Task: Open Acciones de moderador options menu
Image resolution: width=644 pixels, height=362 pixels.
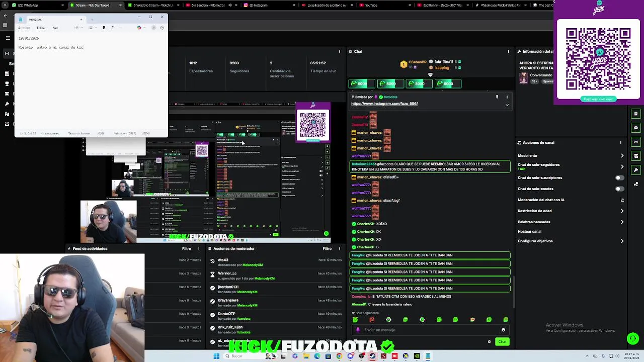Action: pyautogui.click(x=339, y=248)
